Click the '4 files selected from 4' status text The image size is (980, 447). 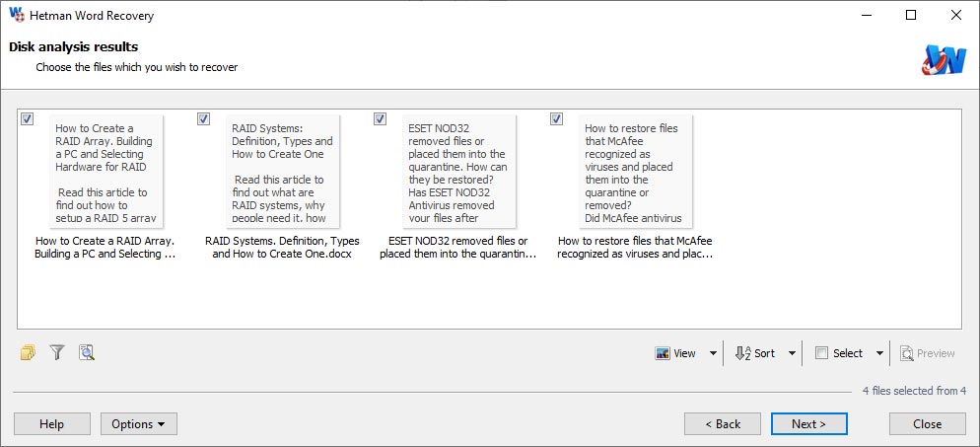click(x=914, y=391)
